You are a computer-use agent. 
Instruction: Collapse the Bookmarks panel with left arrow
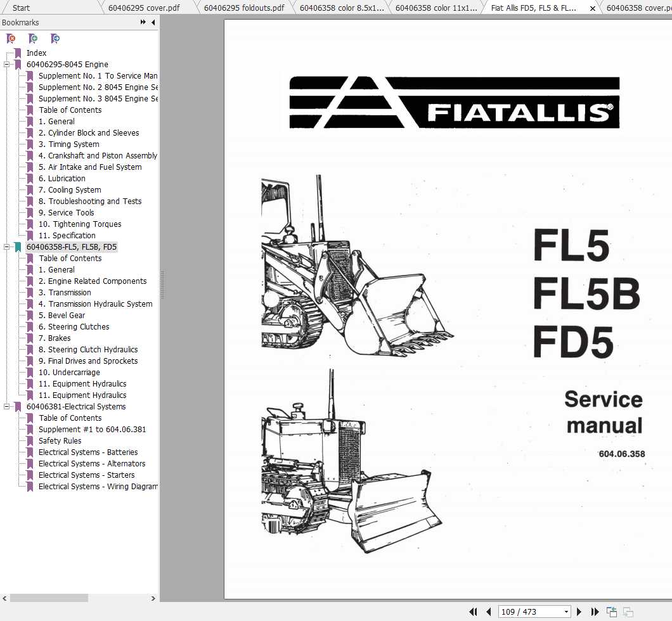153,22
